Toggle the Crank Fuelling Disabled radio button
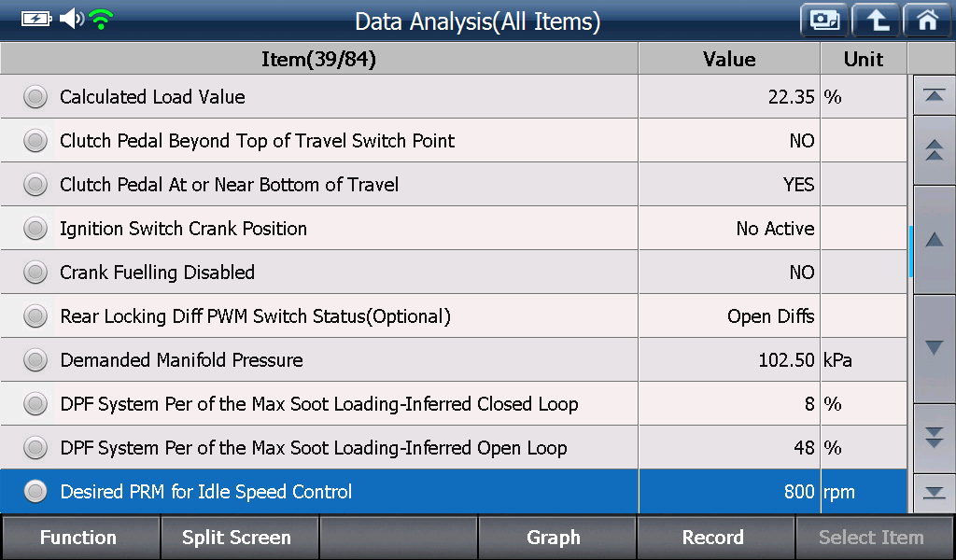956x560 pixels. tap(35, 273)
